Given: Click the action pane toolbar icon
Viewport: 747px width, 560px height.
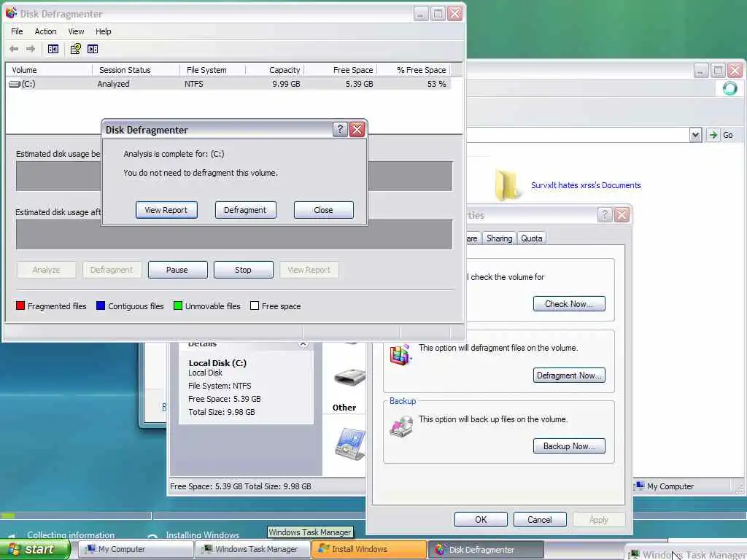Looking at the screenshot, I should coord(93,49).
